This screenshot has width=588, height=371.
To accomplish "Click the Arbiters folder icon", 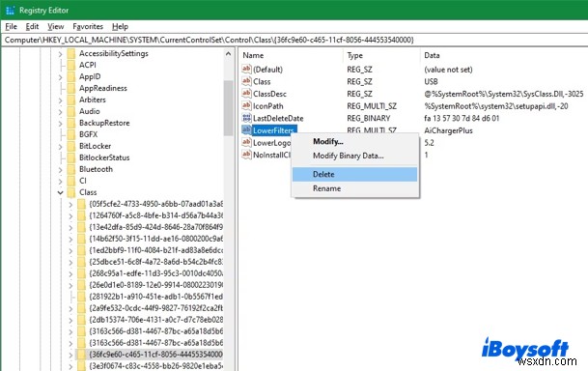I will coord(71,100).
